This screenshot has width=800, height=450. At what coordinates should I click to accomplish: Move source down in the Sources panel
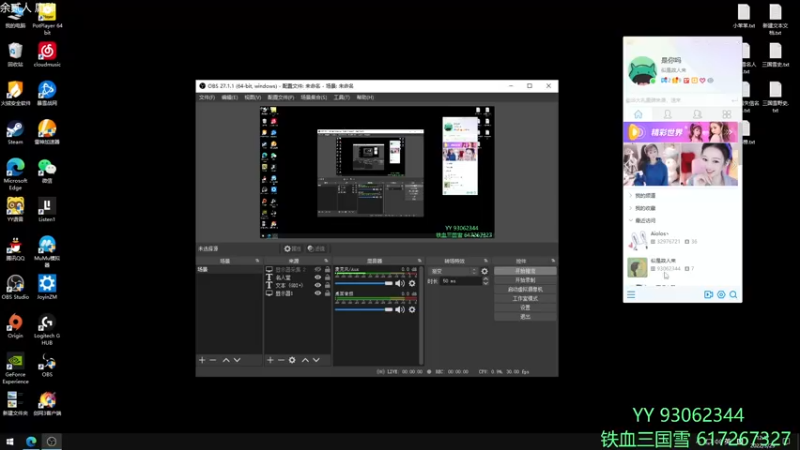click(316, 360)
